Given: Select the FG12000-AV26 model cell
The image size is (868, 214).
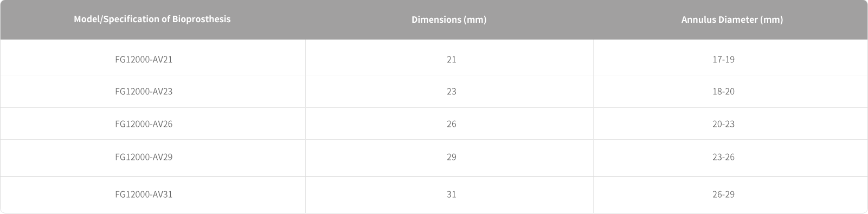Looking at the screenshot, I should pyautogui.click(x=144, y=124).
